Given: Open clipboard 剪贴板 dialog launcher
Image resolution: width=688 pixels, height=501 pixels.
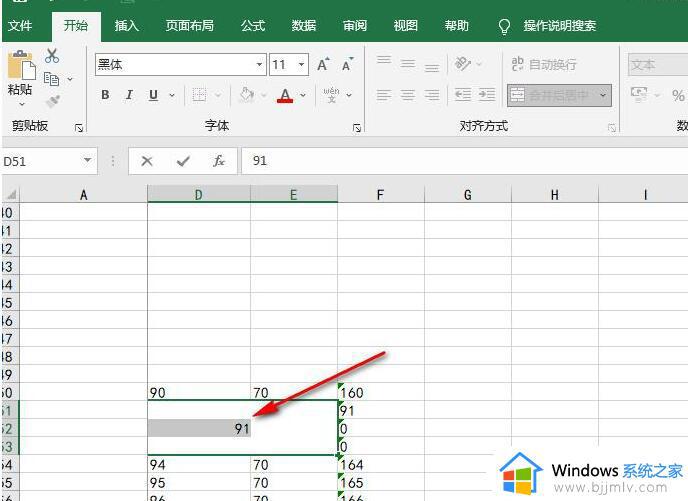Looking at the screenshot, I should [79, 128].
